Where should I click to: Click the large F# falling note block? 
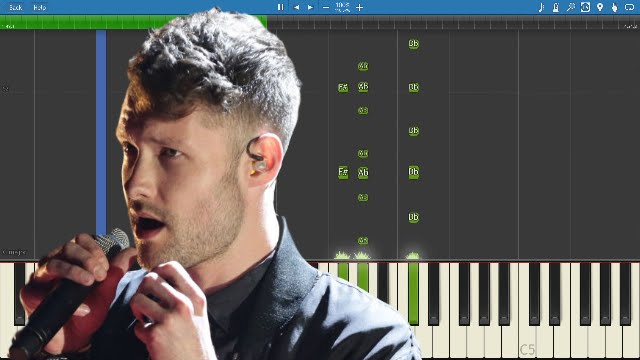point(343,172)
